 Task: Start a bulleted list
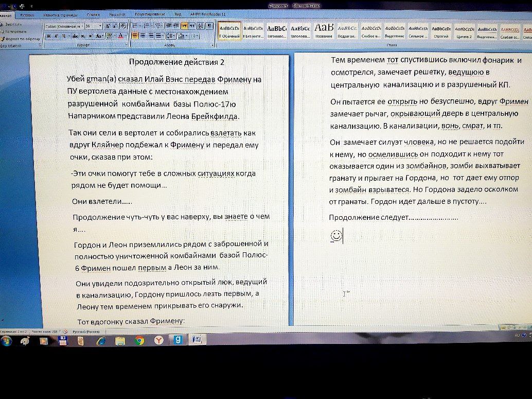135,26
